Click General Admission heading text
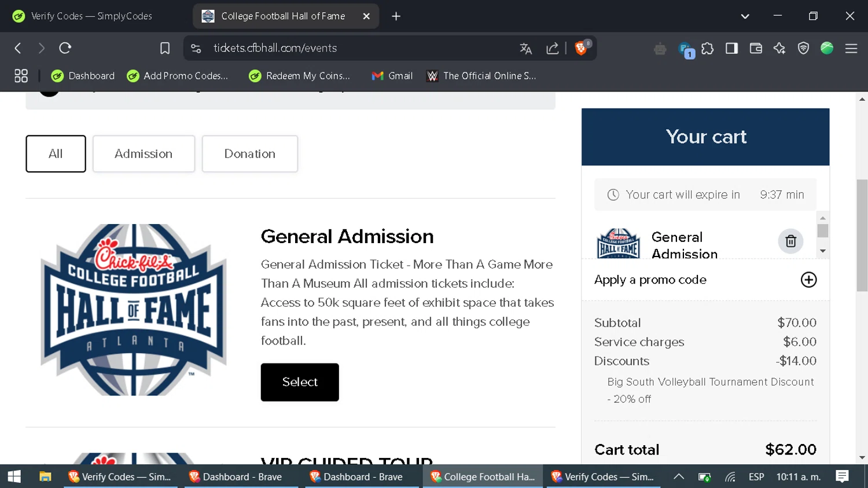 [x=347, y=236]
